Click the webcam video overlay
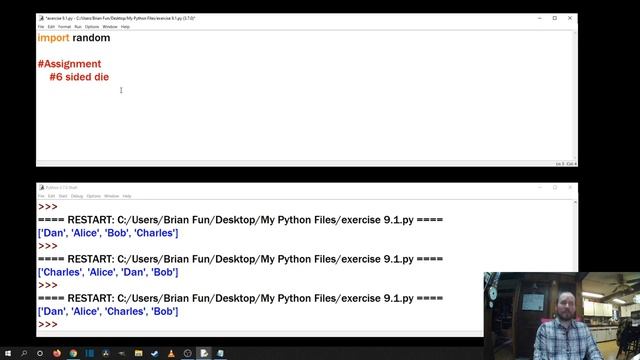 [x=562, y=316]
